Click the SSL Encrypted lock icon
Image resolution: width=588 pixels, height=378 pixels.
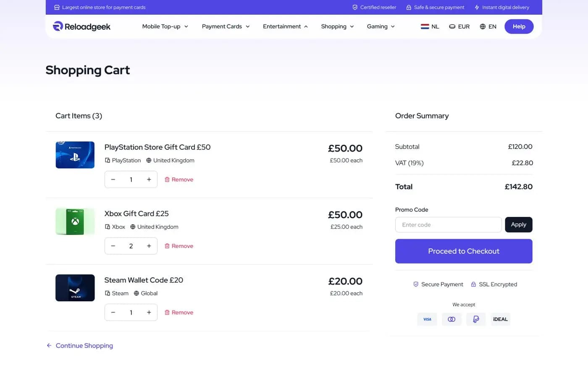pos(473,284)
